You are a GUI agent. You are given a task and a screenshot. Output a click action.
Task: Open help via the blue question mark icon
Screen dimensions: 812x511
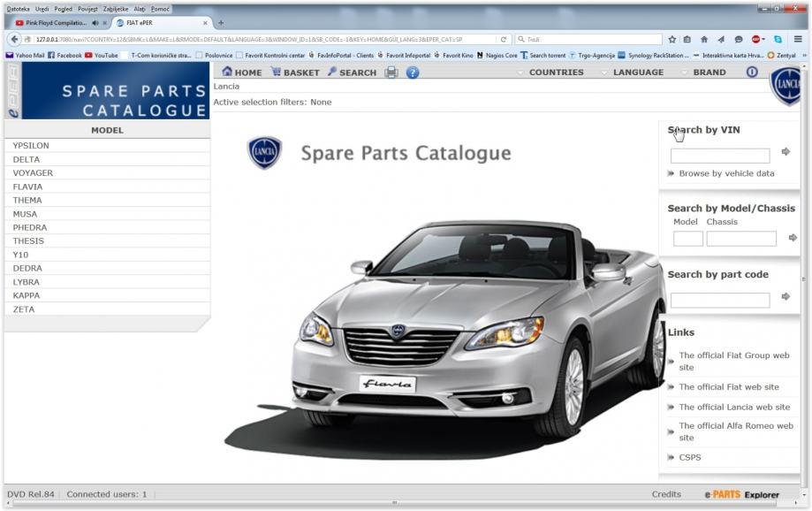(413, 72)
